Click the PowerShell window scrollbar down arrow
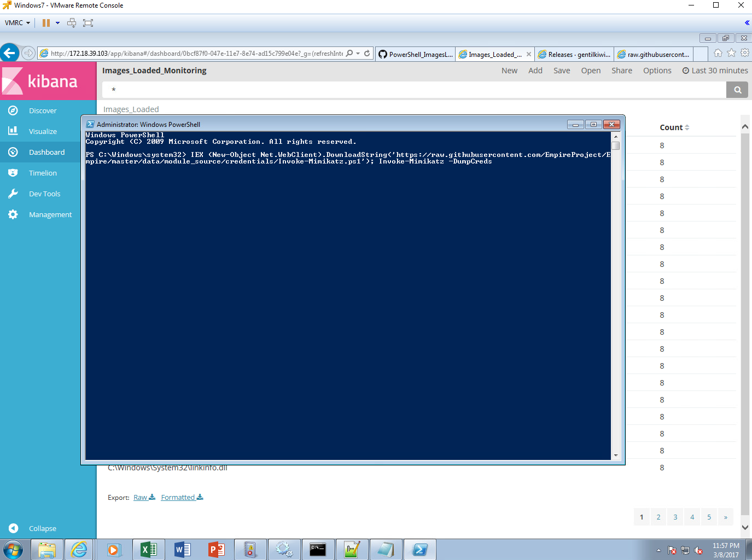The height and width of the screenshot is (560, 752). coord(616,455)
